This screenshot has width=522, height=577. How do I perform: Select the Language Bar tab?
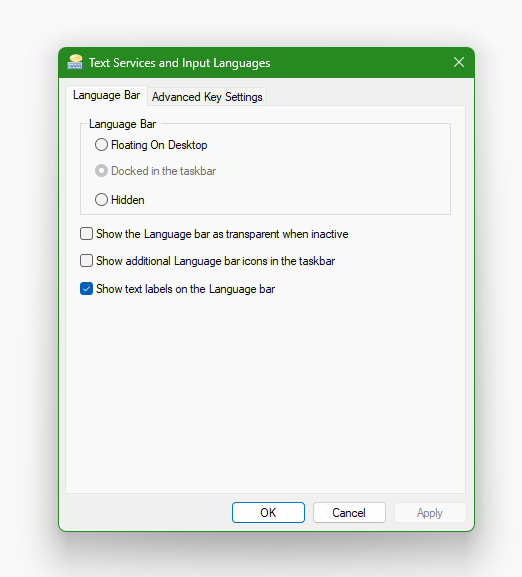click(x=106, y=95)
